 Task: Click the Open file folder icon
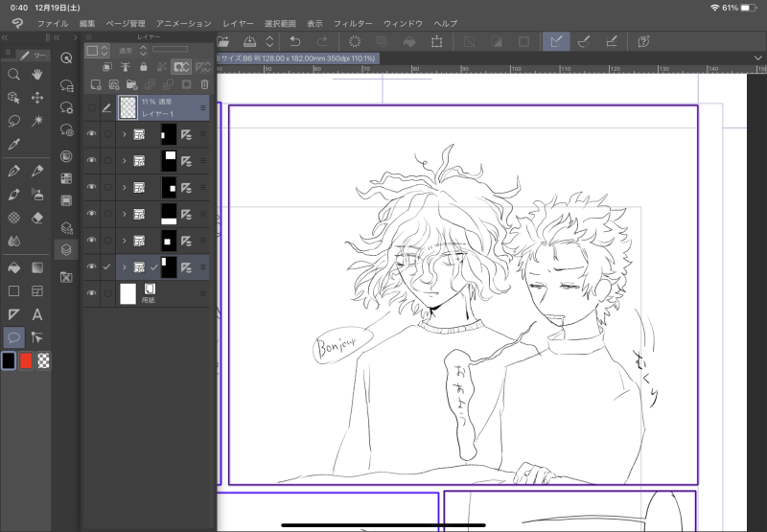pos(223,41)
